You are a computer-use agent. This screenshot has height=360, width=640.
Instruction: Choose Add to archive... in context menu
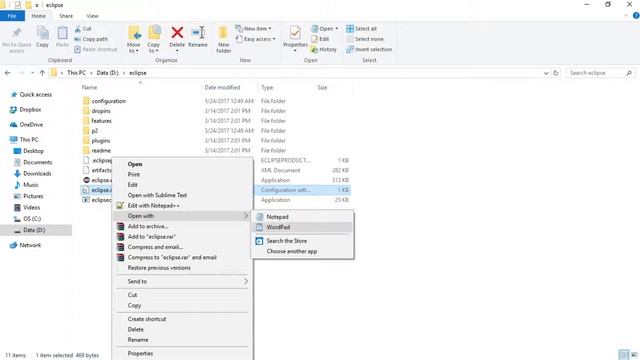(x=148, y=227)
